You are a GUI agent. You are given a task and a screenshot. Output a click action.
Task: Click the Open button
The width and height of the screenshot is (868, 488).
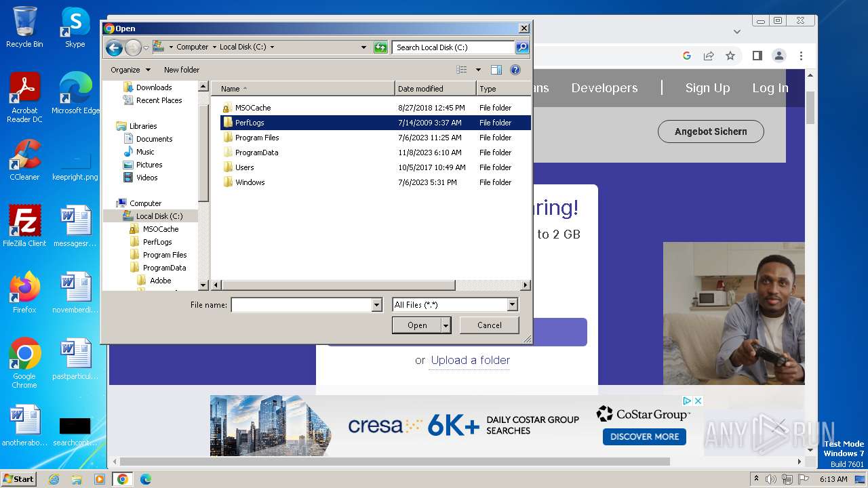pyautogui.click(x=417, y=325)
